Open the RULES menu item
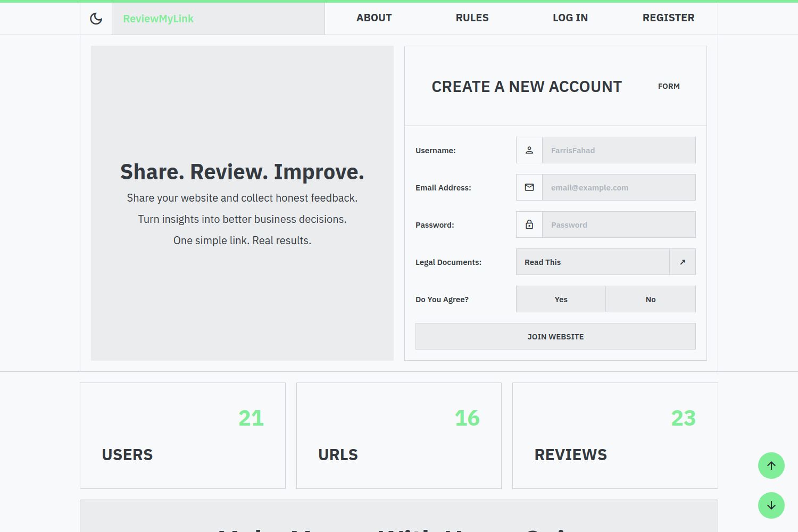Viewport: 798px width, 532px height. [472, 18]
